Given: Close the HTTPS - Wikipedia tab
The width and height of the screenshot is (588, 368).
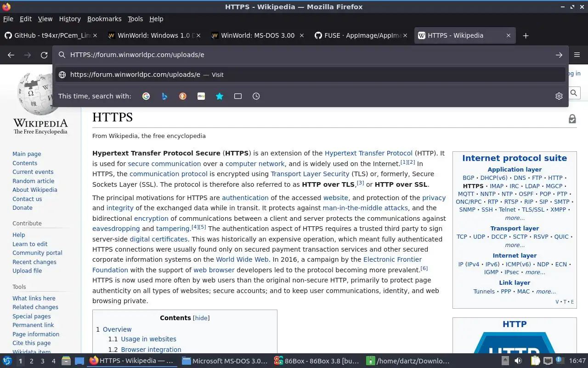Looking at the screenshot, I should (509, 35).
